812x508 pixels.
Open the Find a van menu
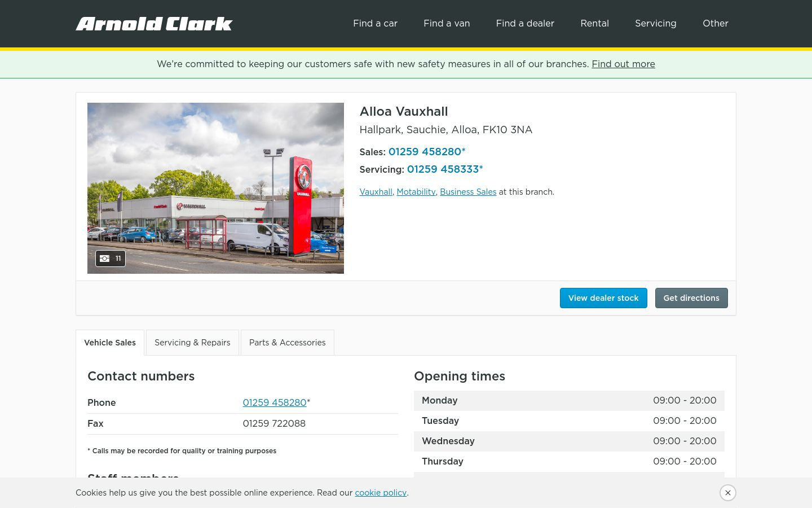[x=447, y=23]
